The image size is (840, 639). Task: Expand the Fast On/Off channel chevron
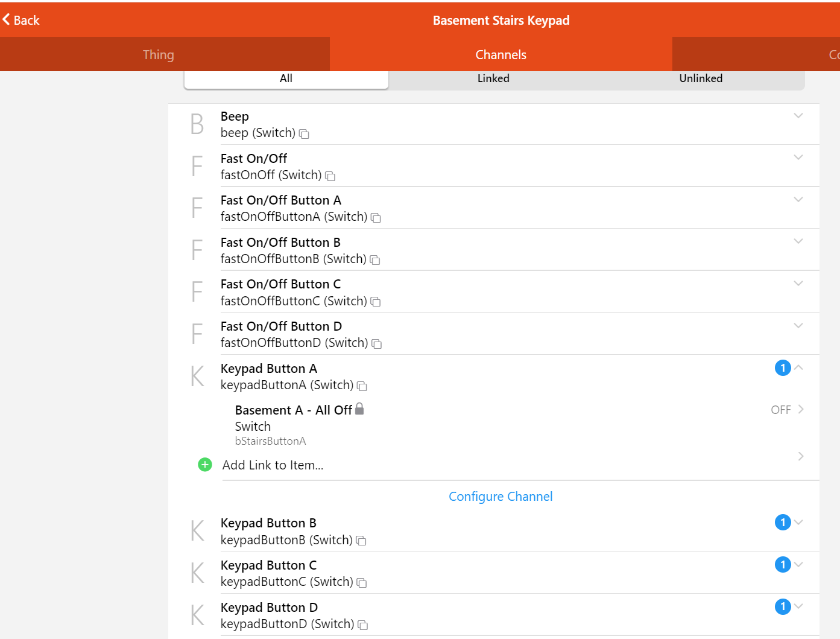click(x=798, y=157)
